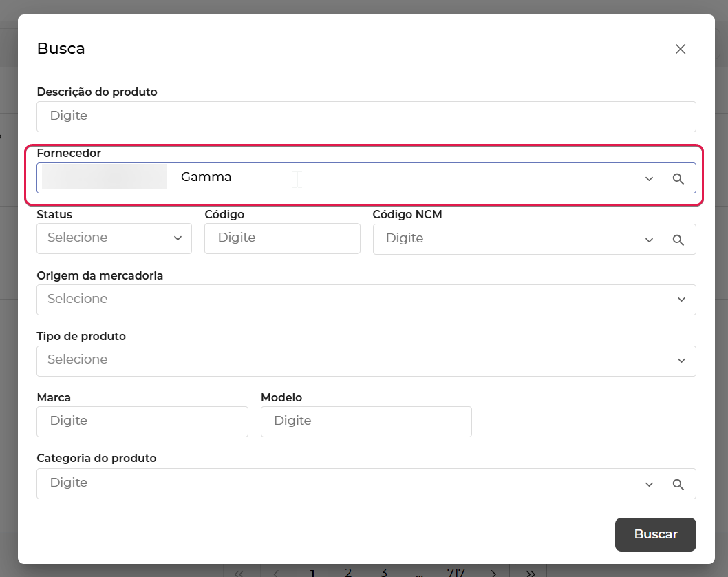Open the Origem da mercadoria dropdown

coord(365,300)
